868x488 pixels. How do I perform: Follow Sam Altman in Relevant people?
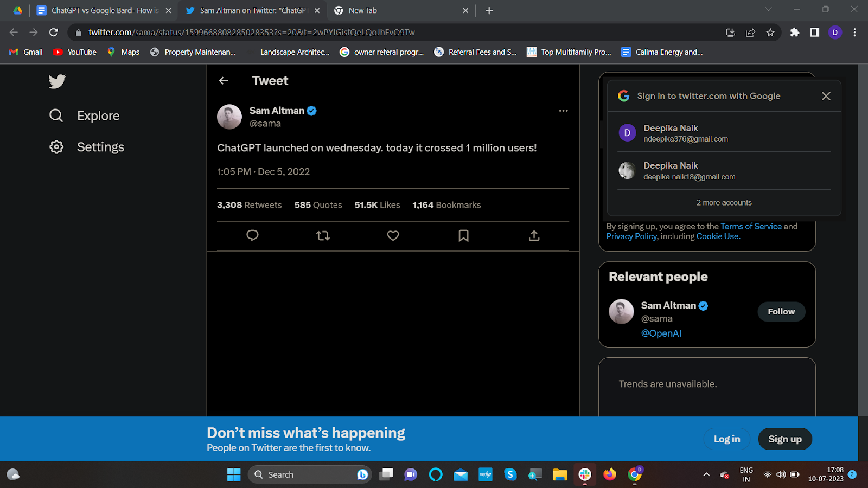(781, 312)
